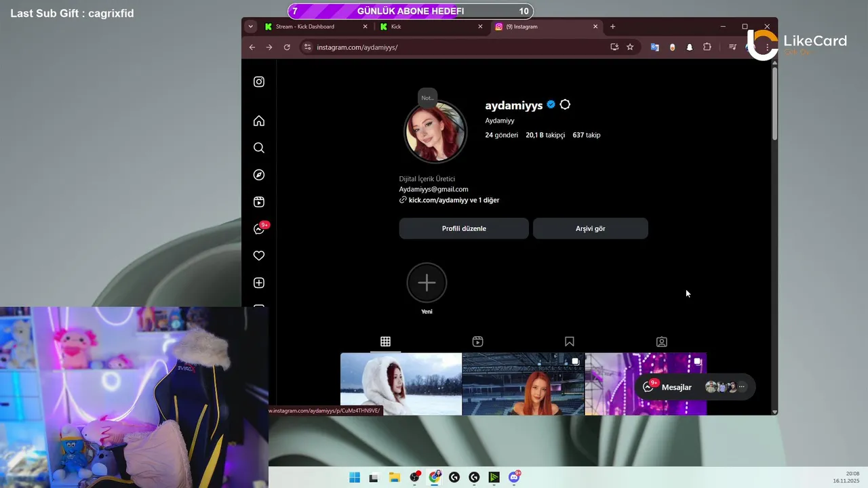Open Task View in taskbar
Image resolution: width=868 pixels, height=488 pixels.
pyautogui.click(x=373, y=477)
